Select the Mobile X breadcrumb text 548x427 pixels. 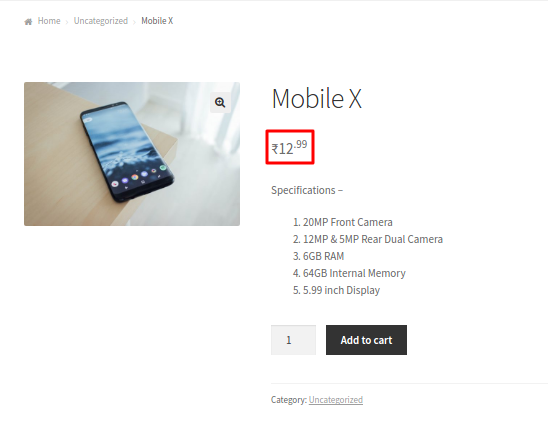tap(157, 21)
